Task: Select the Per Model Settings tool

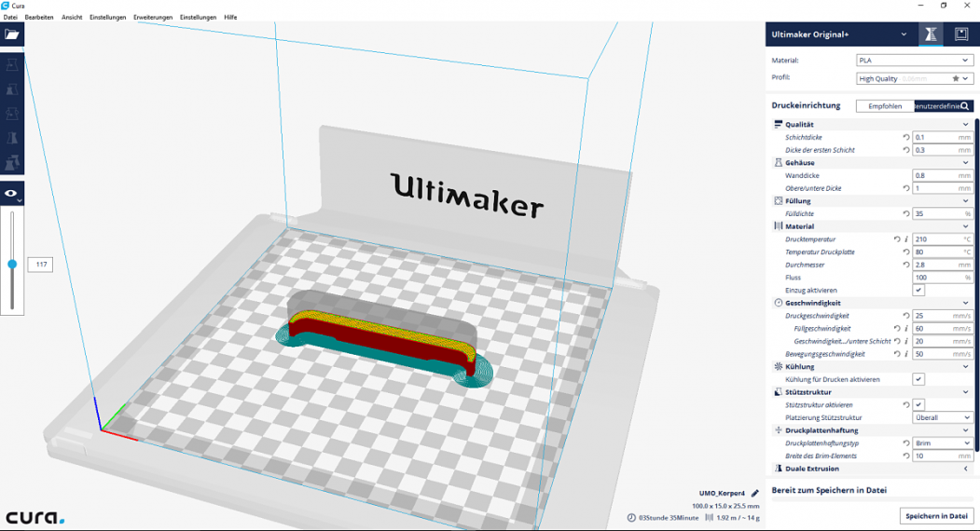Action: [12, 162]
